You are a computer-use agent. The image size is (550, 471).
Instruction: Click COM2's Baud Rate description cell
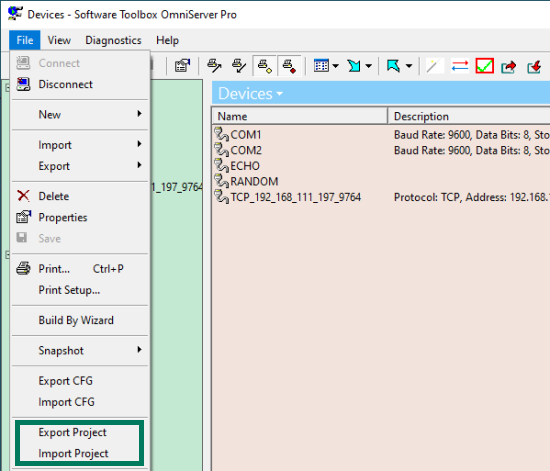coord(472,150)
